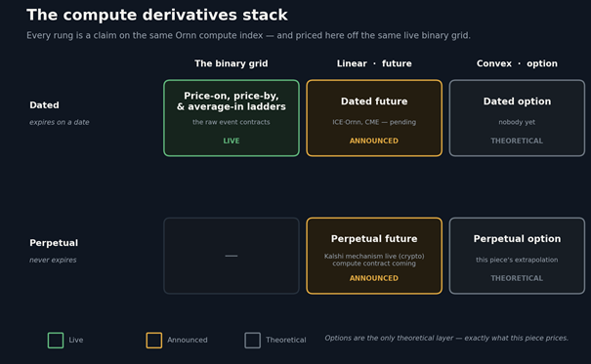Click the italic footnote about options

coord(446,338)
